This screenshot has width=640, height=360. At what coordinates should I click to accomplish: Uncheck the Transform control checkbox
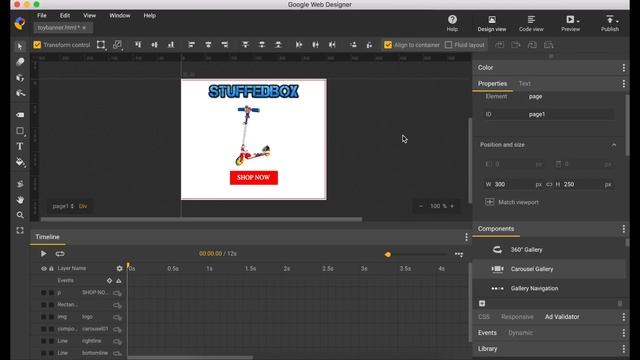(x=37, y=45)
